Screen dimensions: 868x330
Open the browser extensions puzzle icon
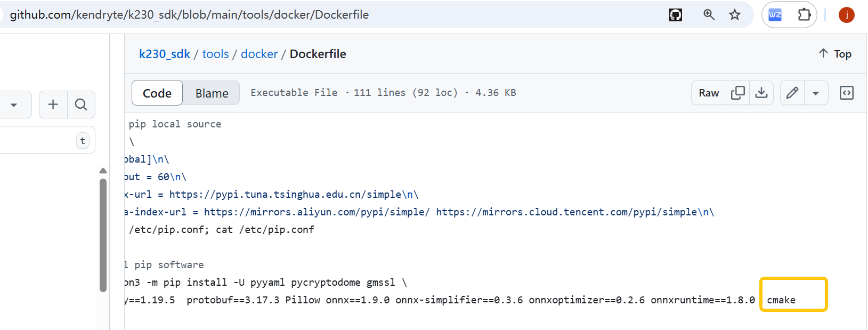pyautogui.click(x=804, y=15)
